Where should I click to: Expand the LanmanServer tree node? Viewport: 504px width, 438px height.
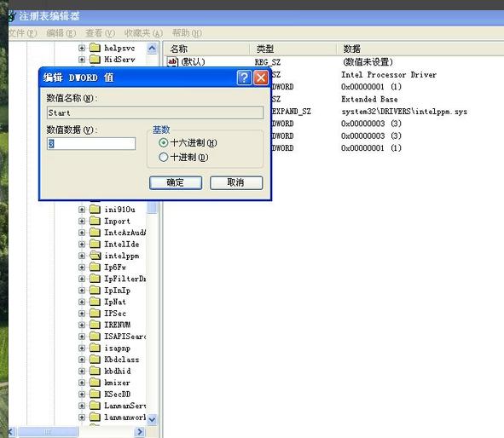[x=82, y=406]
